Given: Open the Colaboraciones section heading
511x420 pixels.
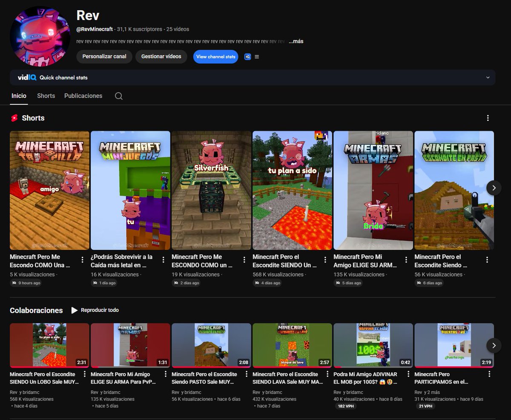Looking at the screenshot, I should click(x=36, y=310).
